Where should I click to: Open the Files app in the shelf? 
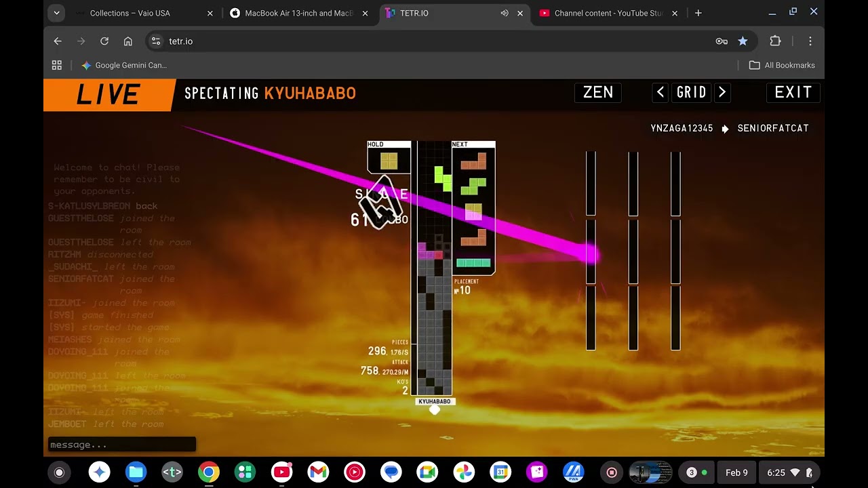coord(136,472)
